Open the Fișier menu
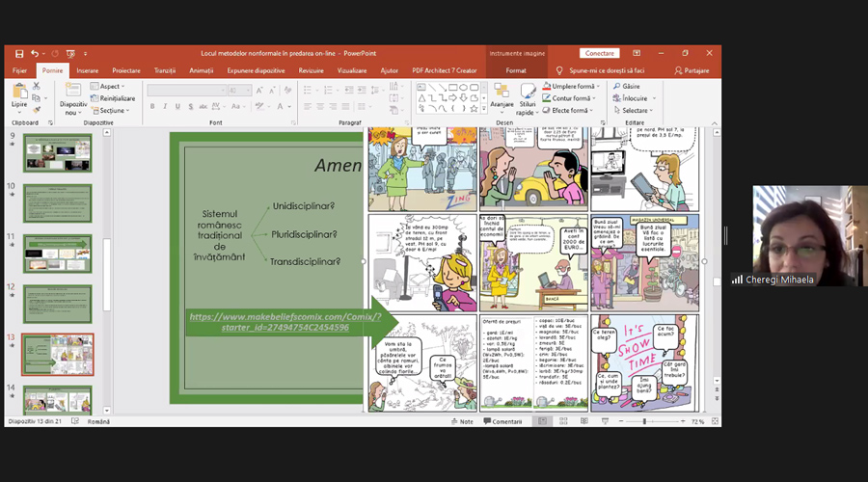This screenshot has height=482, width=868. coord(19,70)
